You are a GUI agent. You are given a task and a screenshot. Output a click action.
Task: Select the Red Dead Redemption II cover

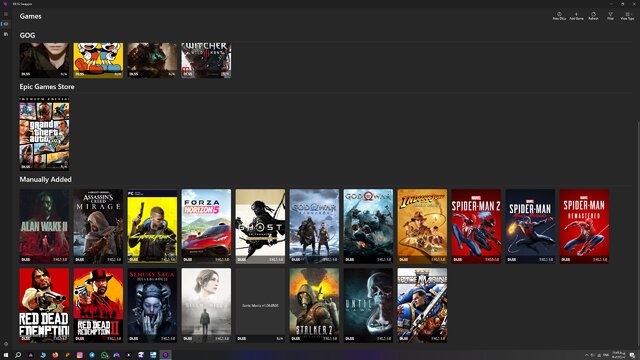click(98, 305)
